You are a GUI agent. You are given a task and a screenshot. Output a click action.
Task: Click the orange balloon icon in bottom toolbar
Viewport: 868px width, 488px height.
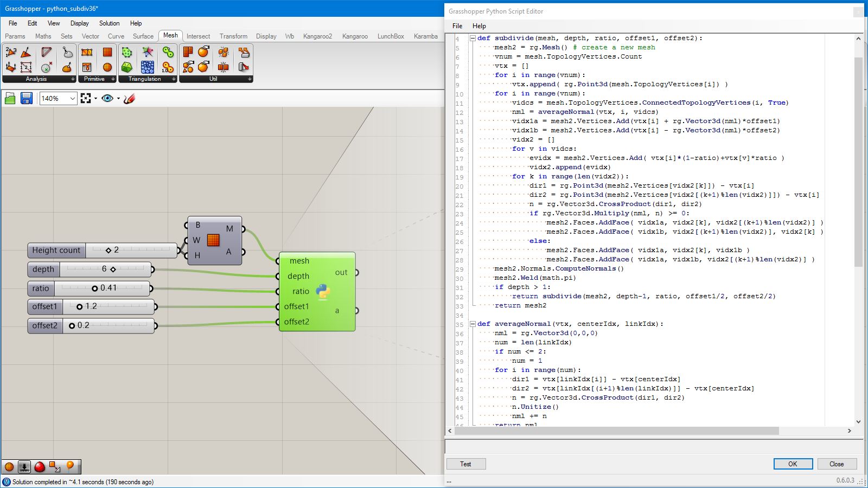coord(70,466)
